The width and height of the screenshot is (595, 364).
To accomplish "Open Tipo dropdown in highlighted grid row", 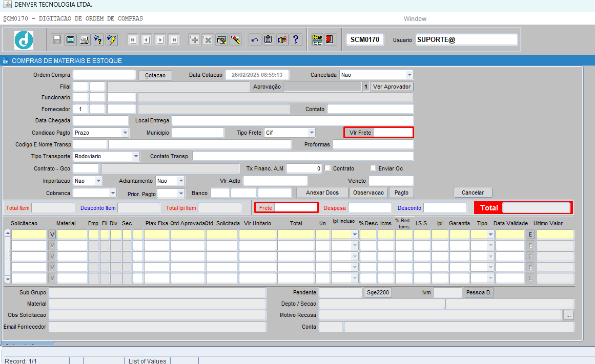I will [490, 234].
